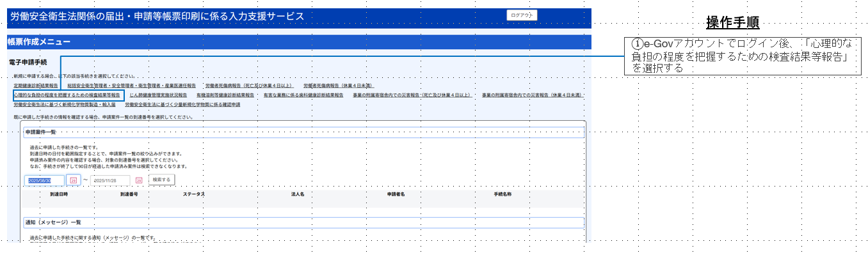The width and height of the screenshot is (868, 253).
Task: Open じん肺健康管理実施状況報告 link
Action: [158, 95]
